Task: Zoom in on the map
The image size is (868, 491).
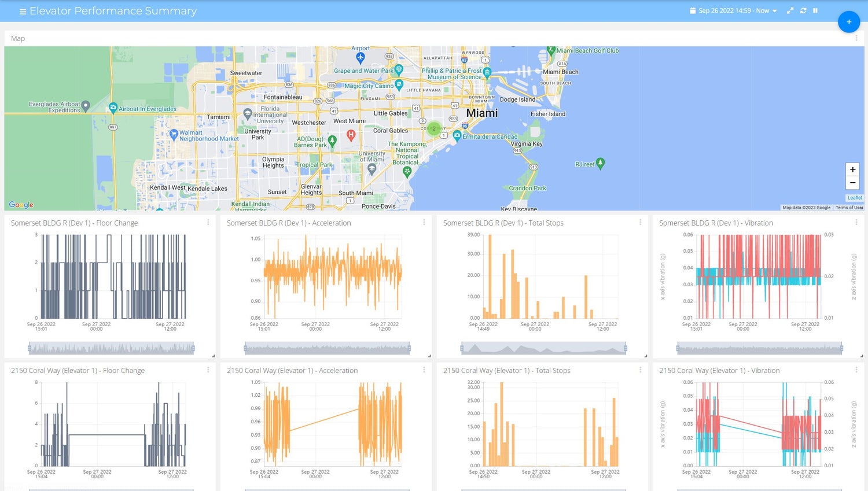Action: coord(852,169)
